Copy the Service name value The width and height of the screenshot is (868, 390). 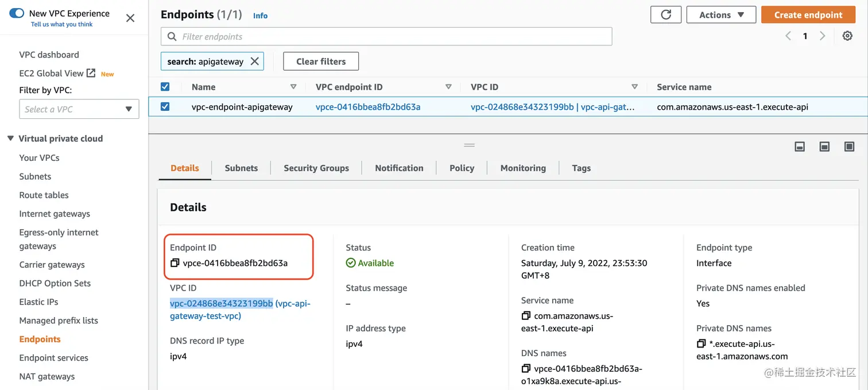pos(526,316)
